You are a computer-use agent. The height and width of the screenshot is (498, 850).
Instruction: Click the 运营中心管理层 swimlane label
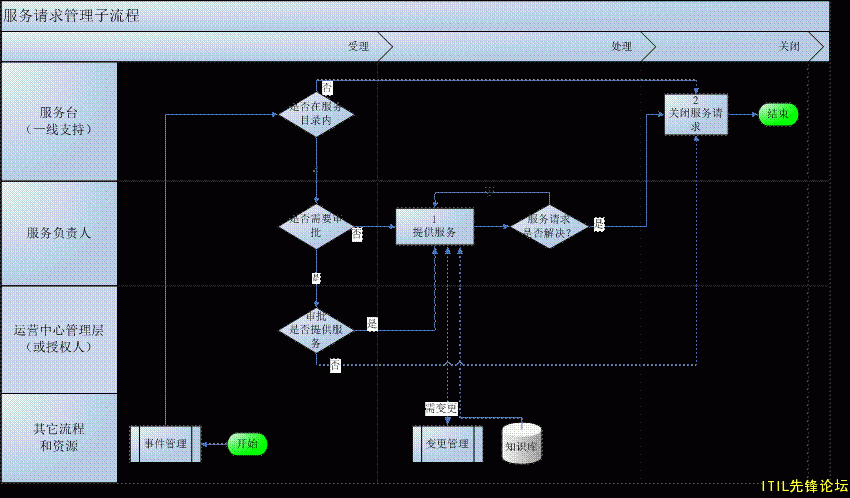(x=59, y=338)
